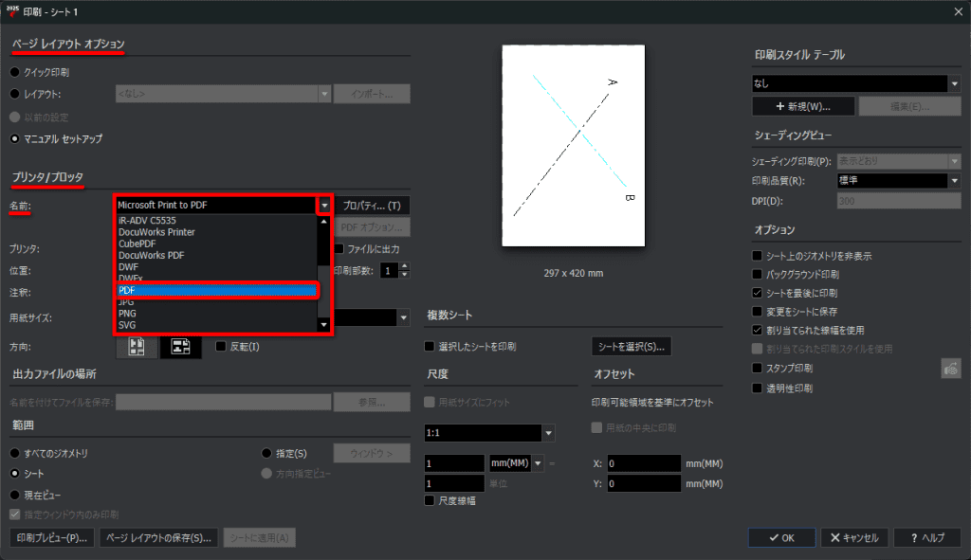
Task: Select the portrait orientation icon
Action: (x=136, y=348)
